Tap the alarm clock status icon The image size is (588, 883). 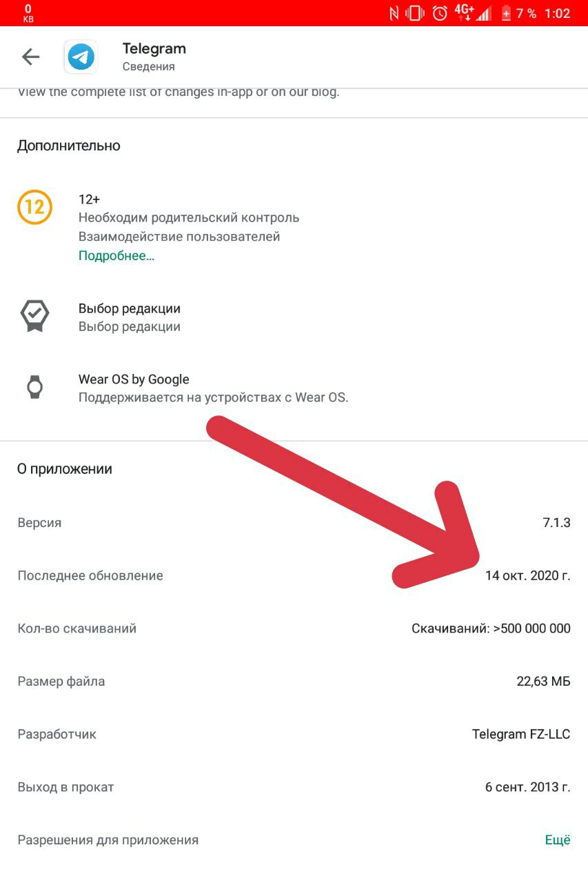(440, 13)
